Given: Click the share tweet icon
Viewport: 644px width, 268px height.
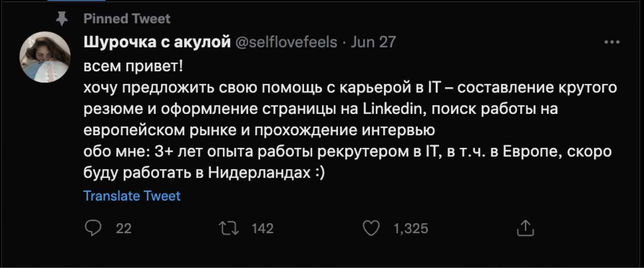Looking at the screenshot, I should click(526, 228).
